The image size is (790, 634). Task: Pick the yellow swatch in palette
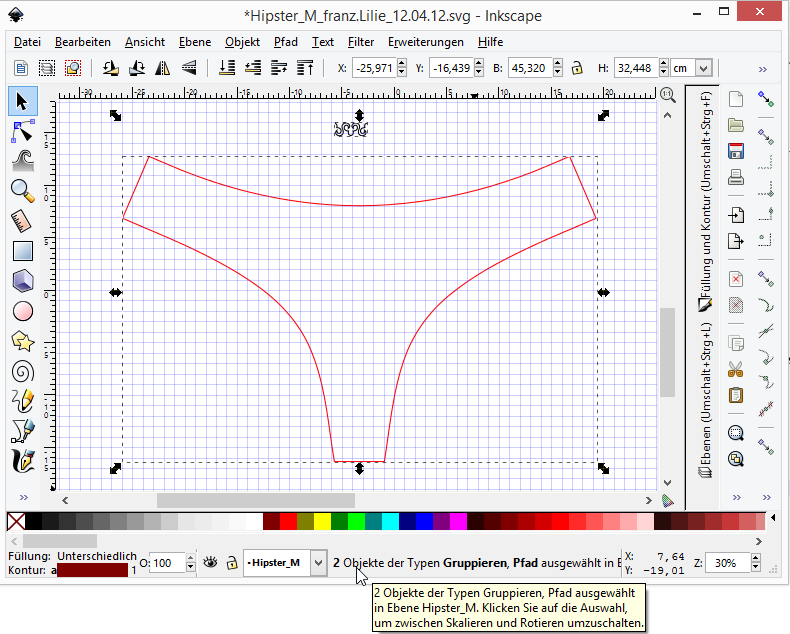[322, 521]
